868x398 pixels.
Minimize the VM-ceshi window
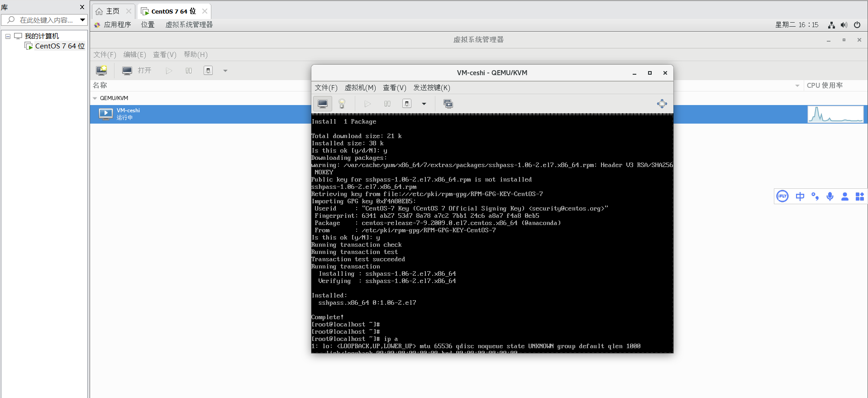click(634, 73)
